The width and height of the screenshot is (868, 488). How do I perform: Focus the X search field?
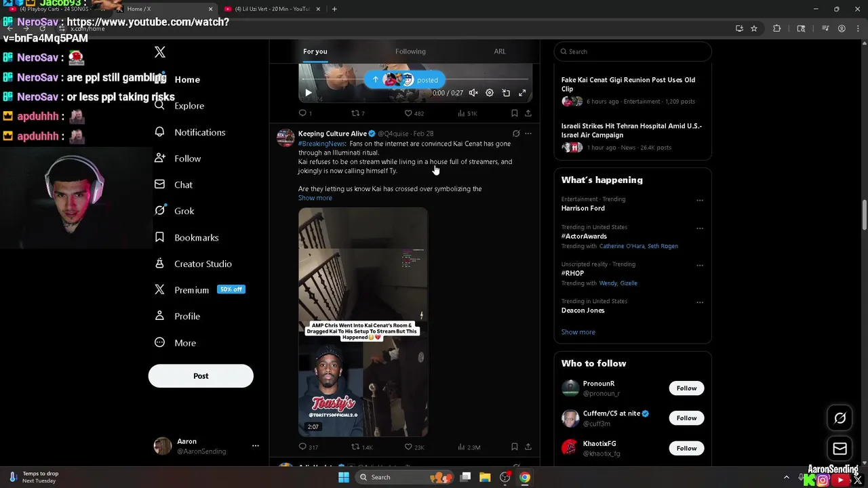point(633,52)
